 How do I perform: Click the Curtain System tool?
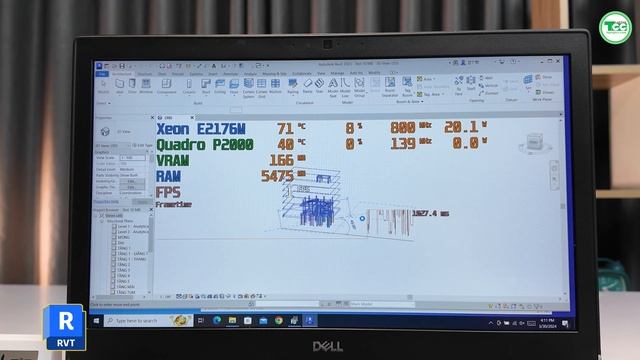coord(249,88)
